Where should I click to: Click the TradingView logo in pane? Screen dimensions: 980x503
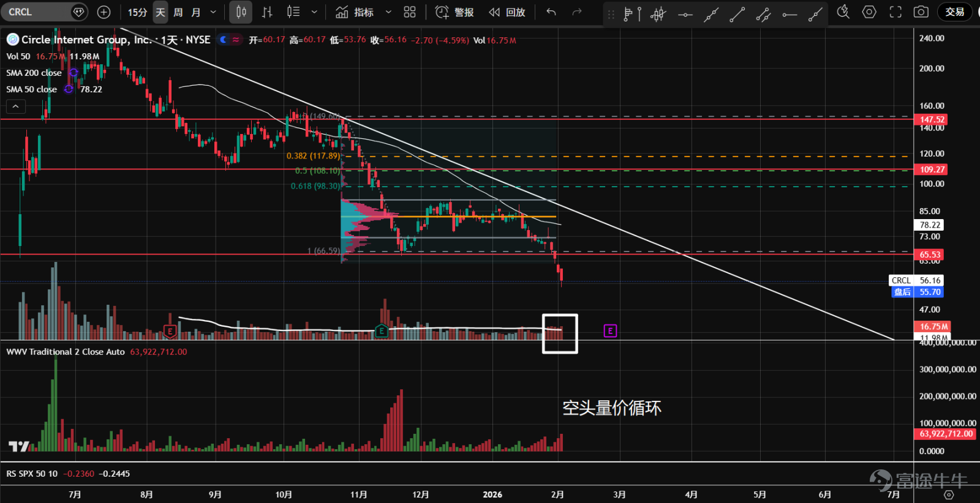click(19, 447)
